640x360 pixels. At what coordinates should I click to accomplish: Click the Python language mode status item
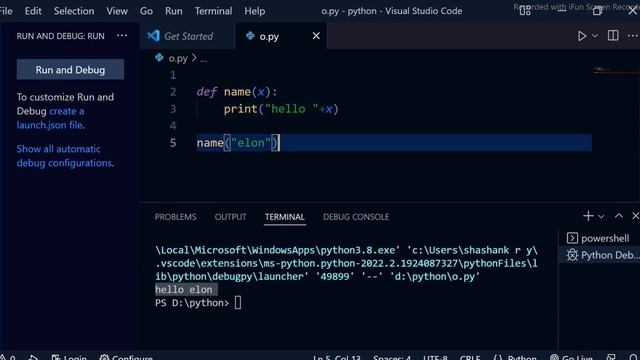(x=522, y=357)
